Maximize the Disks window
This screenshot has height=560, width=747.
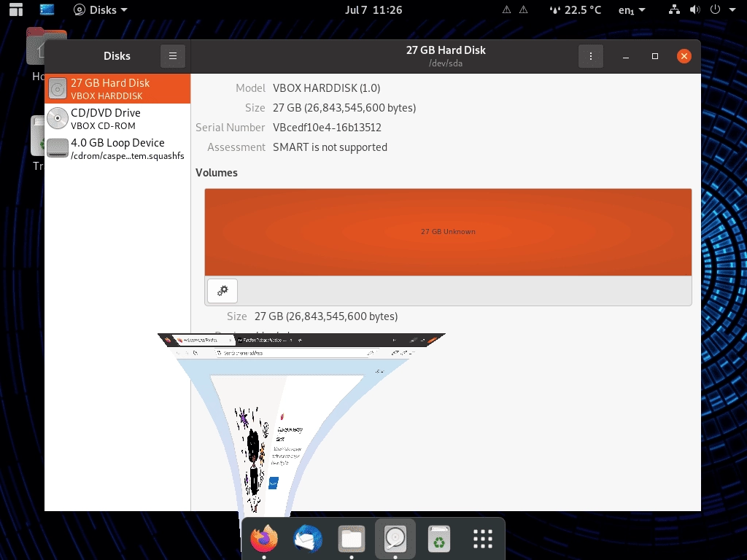(655, 56)
